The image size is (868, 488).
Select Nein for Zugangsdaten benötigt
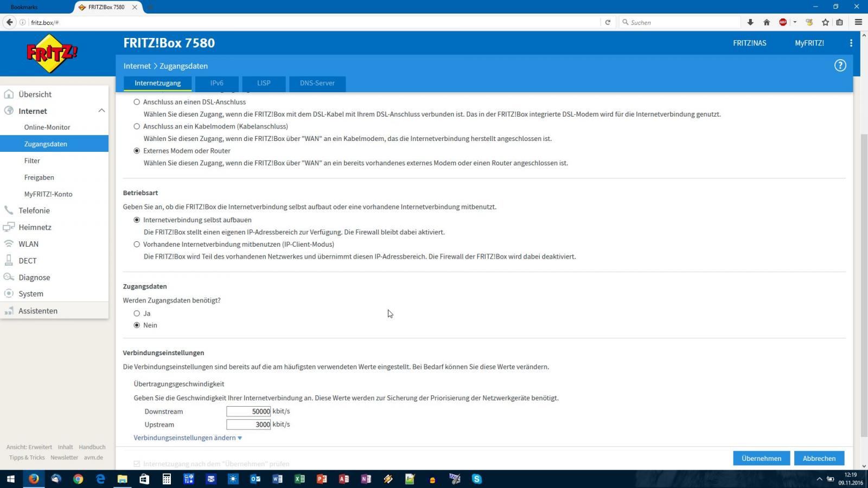click(137, 325)
